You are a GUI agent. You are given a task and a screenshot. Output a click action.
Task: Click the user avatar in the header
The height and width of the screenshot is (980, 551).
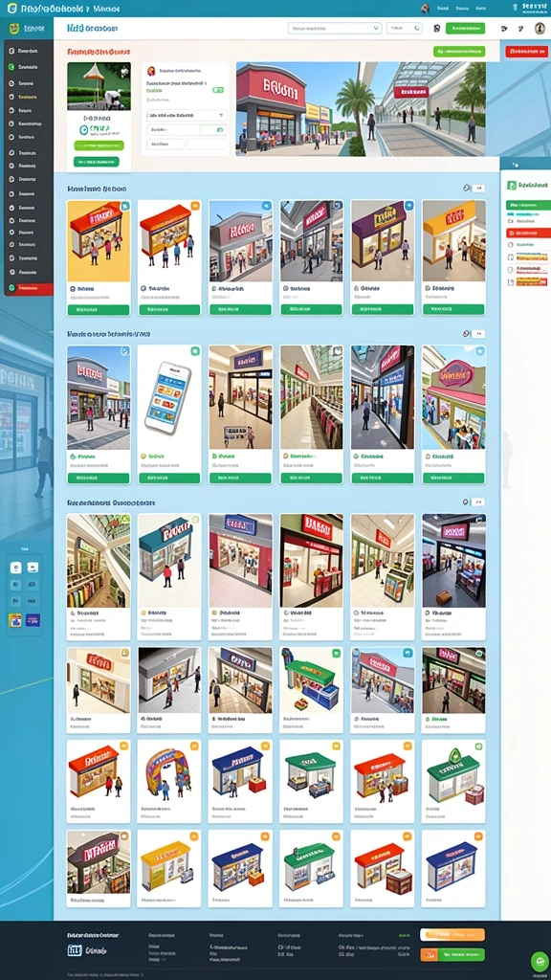tap(540, 28)
